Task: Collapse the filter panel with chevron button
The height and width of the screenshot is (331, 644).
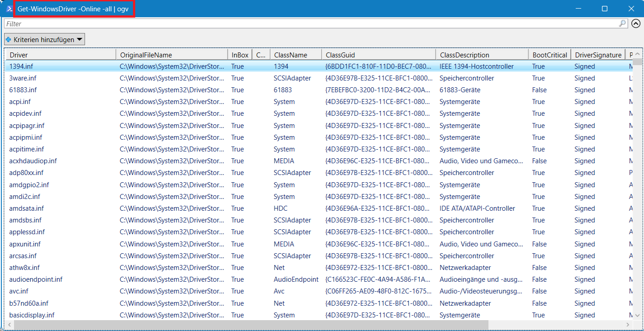Action: 636,24
